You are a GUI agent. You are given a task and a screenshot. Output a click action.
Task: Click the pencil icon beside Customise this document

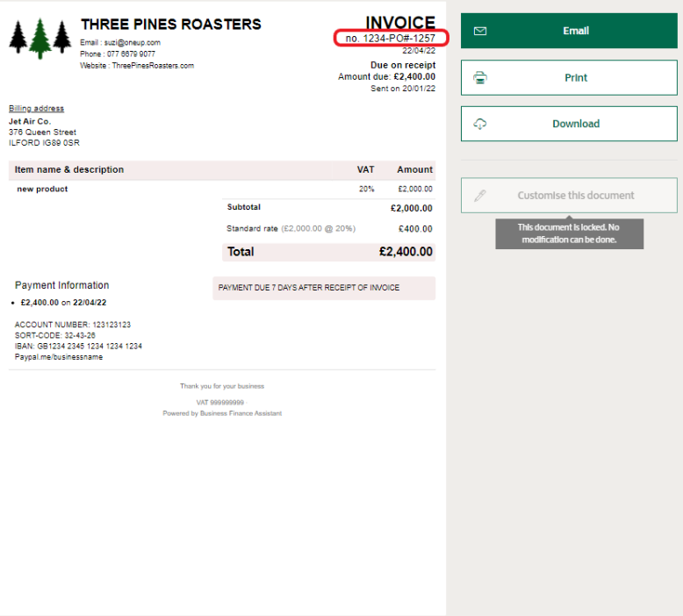pos(479,196)
